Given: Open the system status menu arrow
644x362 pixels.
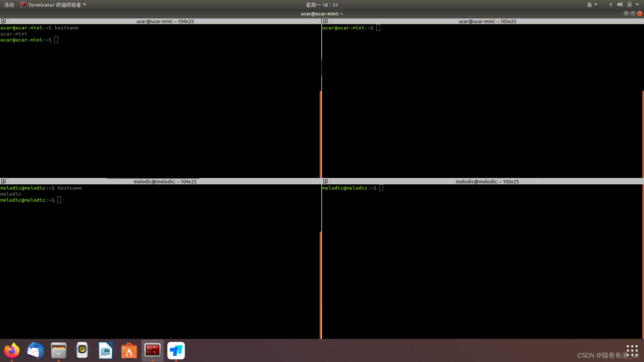Looking at the screenshot, I should 637,5.
